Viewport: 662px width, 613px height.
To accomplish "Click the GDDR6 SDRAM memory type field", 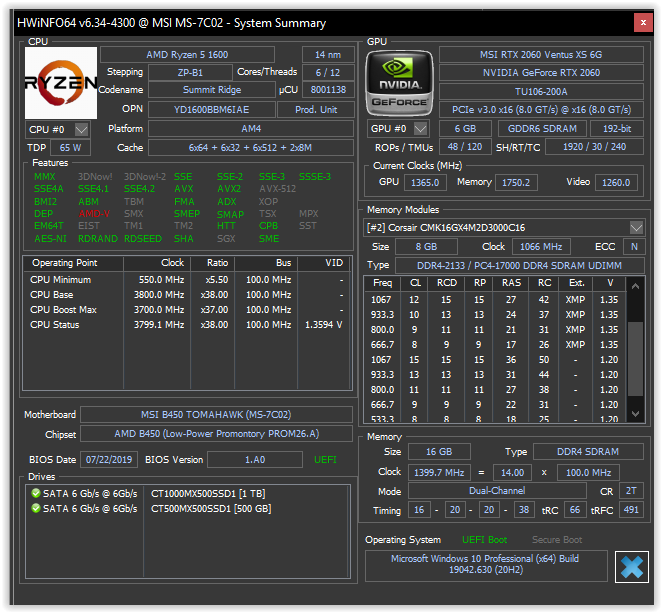I will (x=542, y=128).
